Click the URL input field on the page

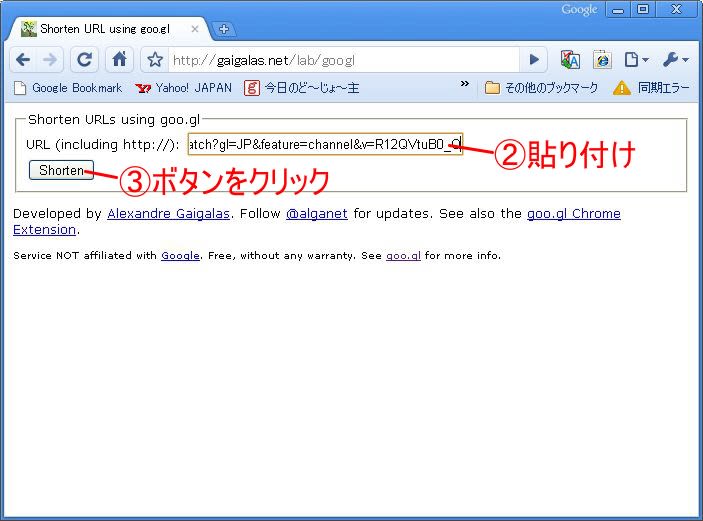[324, 145]
